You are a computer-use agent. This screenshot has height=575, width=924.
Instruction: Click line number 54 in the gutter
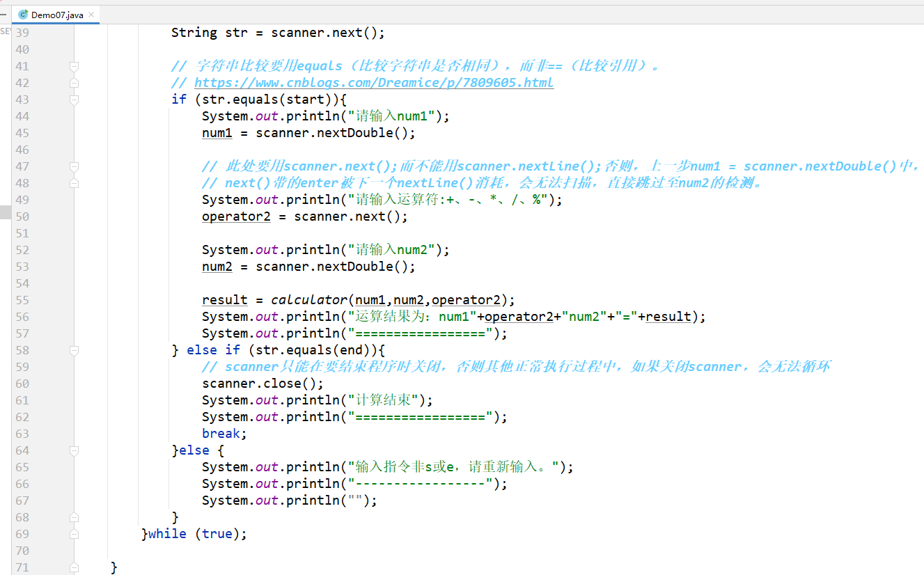(22, 283)
